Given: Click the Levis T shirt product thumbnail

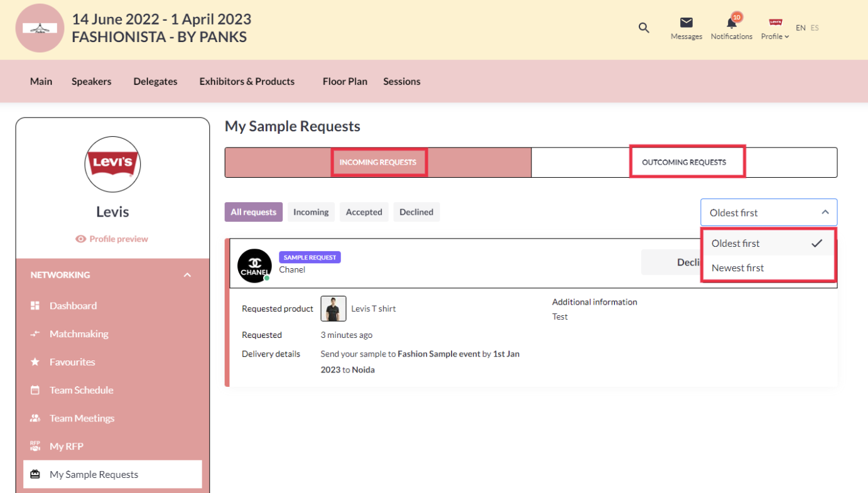Looking at the screenshot, I should (x=334, y=309).
